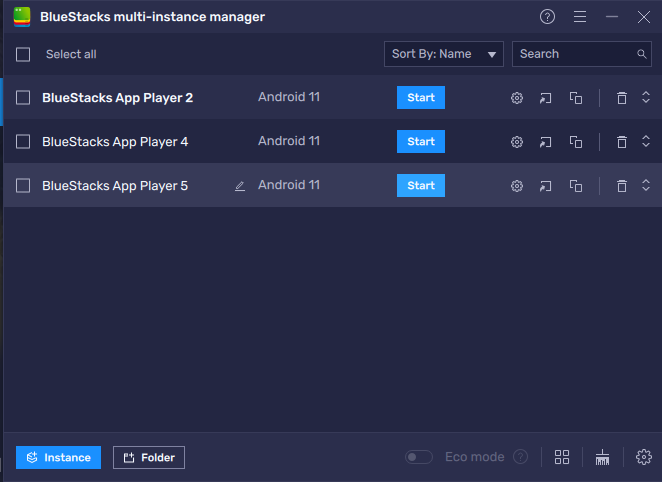
Task: Close the multi-instance manager window
Action: [644, 17]
